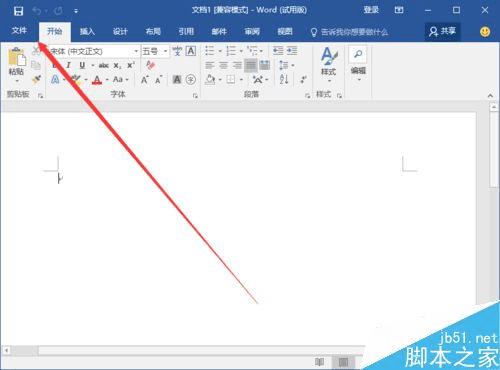The width and height of the screenshot is (500, 370).
Task: Open Ribbon Display Options icon
Action: point(399,10)
